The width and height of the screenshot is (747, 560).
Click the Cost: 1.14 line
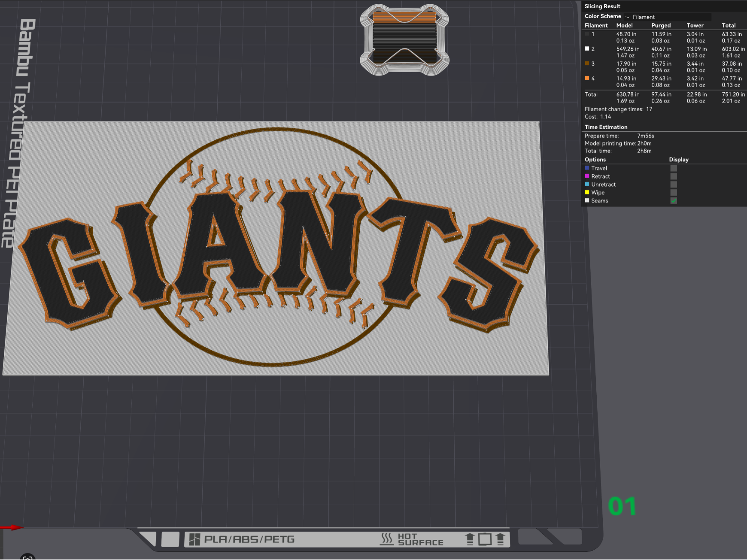[598, 117]
